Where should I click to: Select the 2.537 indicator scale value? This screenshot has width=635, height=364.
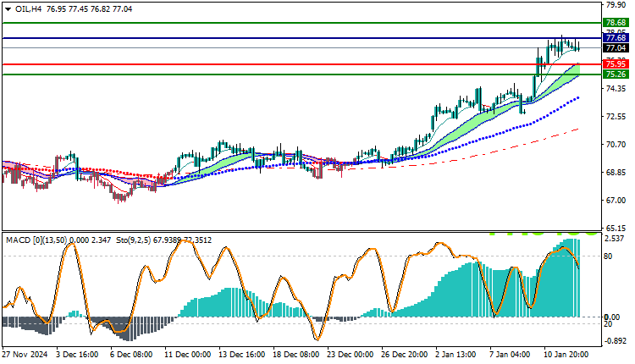[x=615, y=239]
